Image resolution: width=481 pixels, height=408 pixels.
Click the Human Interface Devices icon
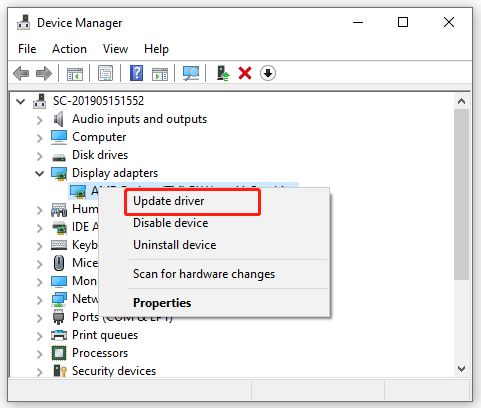pyautogui.click(x=59, y=210)
